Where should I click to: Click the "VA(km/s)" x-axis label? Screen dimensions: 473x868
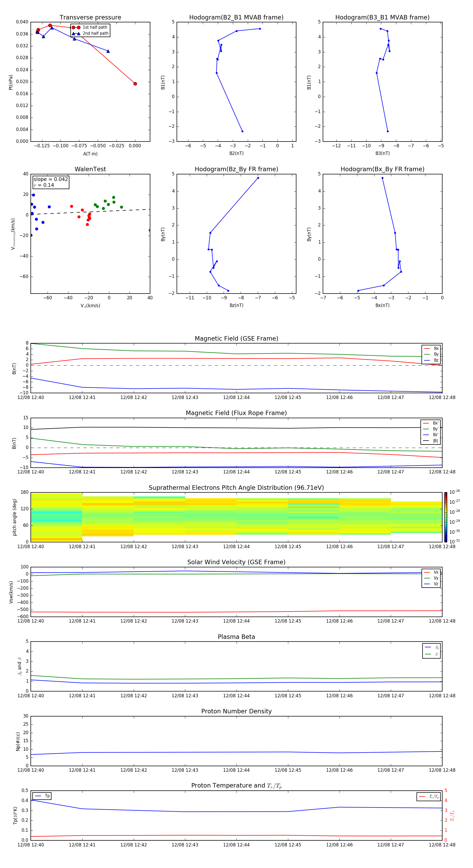click(x=90, y=306)
